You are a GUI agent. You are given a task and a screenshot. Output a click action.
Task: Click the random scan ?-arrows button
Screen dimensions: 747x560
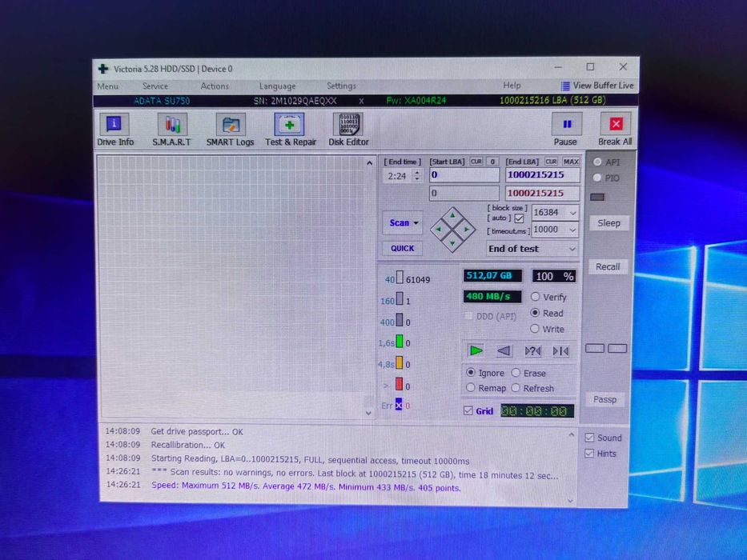[x=532, y=351]
